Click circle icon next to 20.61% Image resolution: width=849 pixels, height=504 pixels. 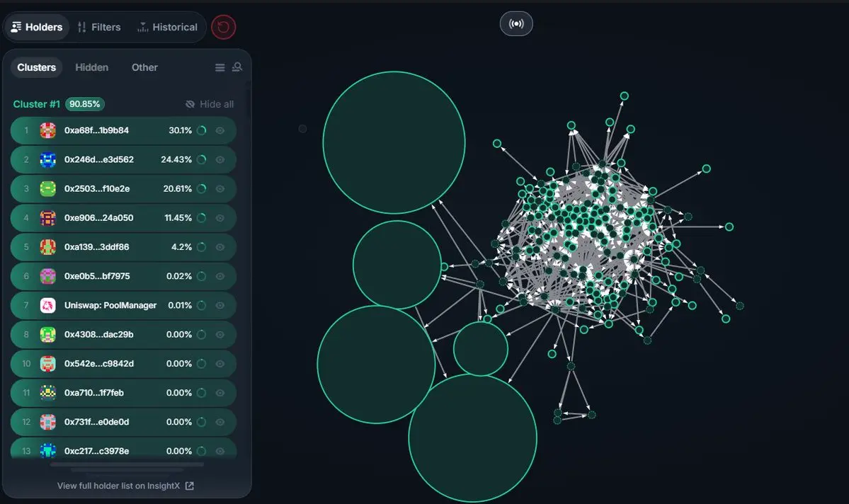point(201,189)
